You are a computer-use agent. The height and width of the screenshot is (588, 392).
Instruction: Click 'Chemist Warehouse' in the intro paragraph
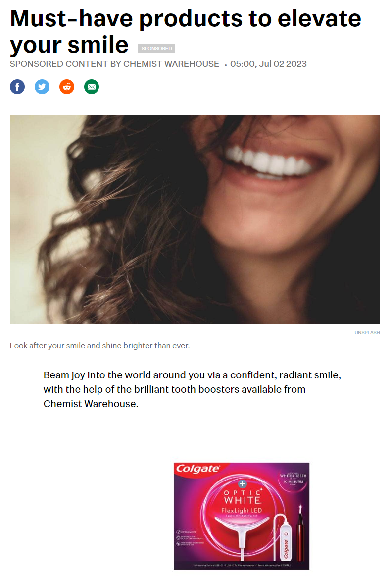pyautogui.click(x=91, y=404)
